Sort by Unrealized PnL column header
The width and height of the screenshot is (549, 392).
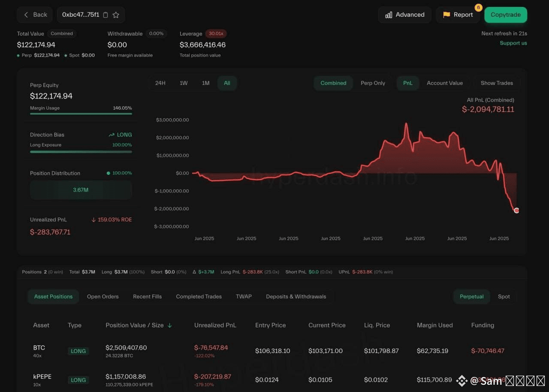coord(215,325)
